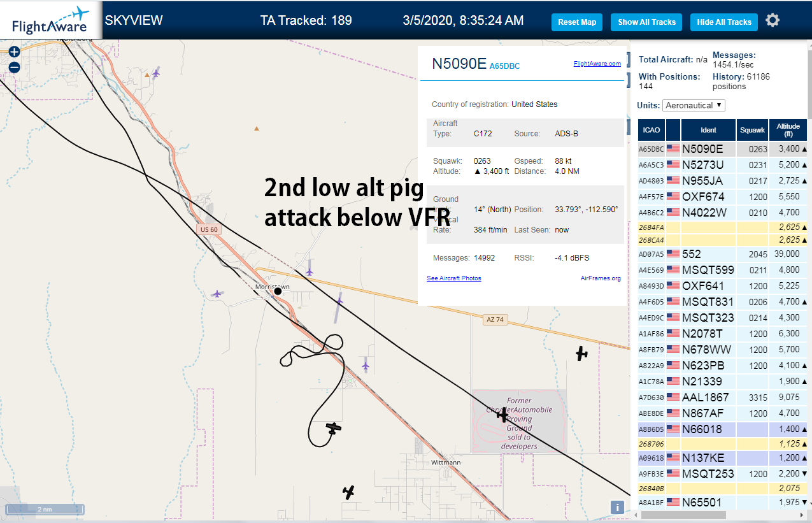Select the MSQT831 aircraft row
Screen dimensions: 812x523
(722, 302)
